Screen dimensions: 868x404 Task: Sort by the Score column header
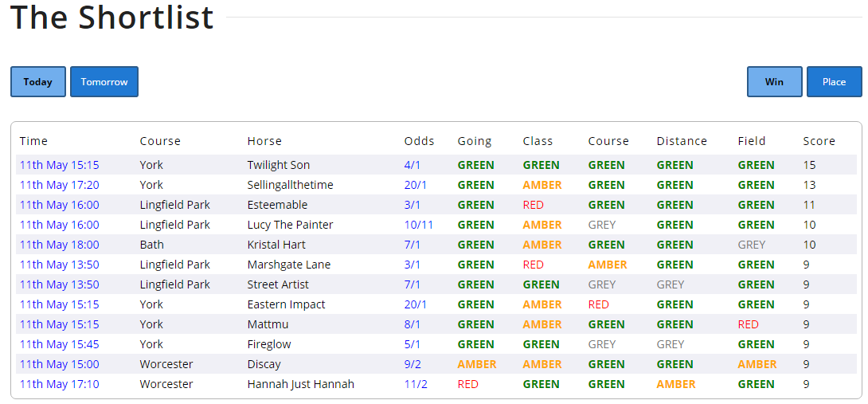819,141
